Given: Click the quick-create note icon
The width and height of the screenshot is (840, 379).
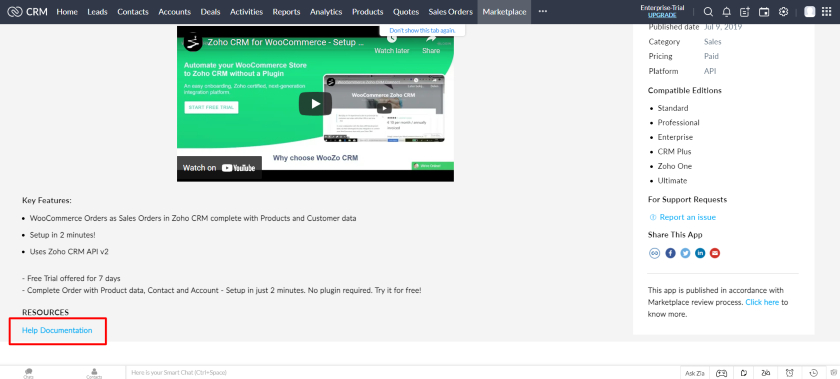Looking at the screenshot, I should [745, 12].
